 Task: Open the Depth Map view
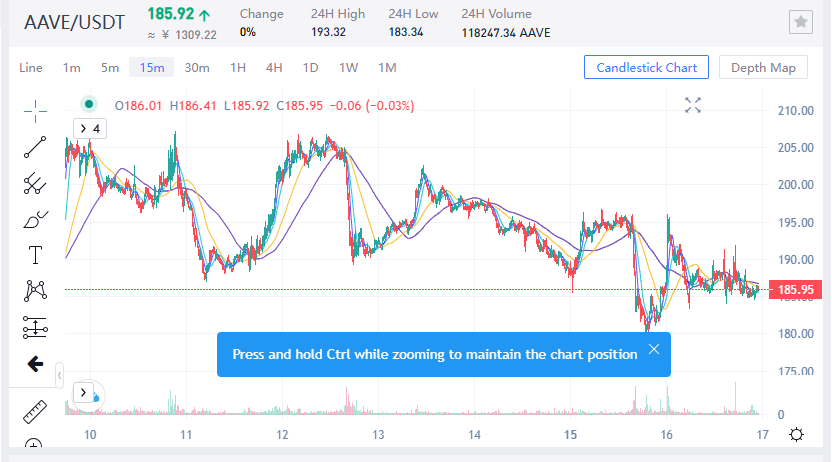point(763,67)
